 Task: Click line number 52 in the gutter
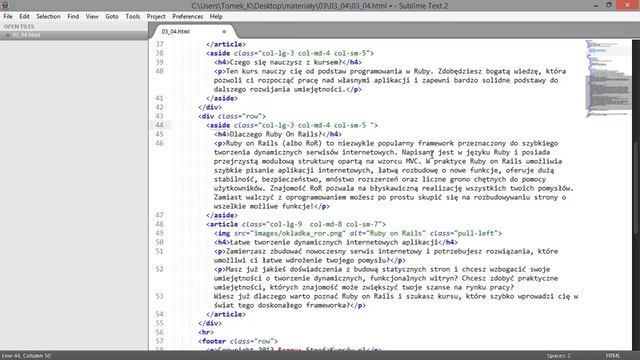(159, 269)
